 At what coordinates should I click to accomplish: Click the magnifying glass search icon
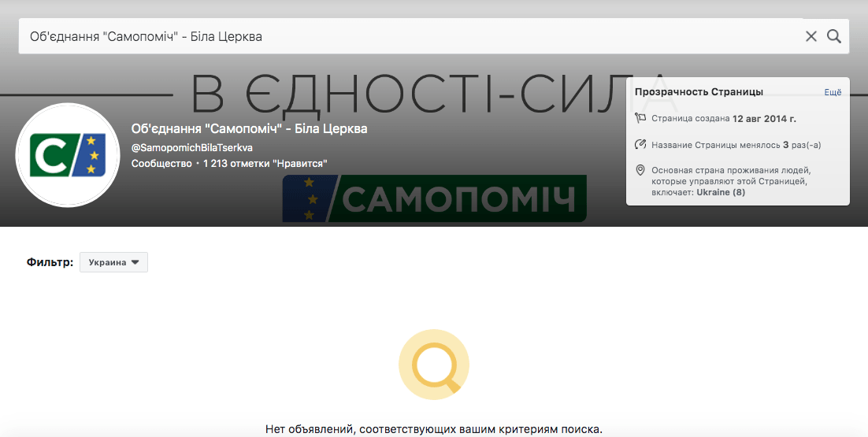point(833,36)
